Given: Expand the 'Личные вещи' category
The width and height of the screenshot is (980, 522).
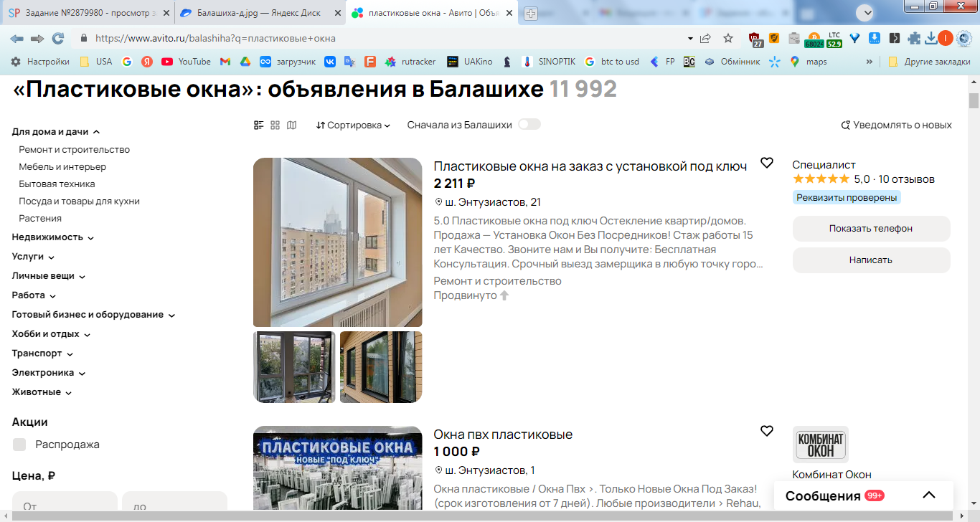Looking at the screenshot, I should (x=49, y=276).
